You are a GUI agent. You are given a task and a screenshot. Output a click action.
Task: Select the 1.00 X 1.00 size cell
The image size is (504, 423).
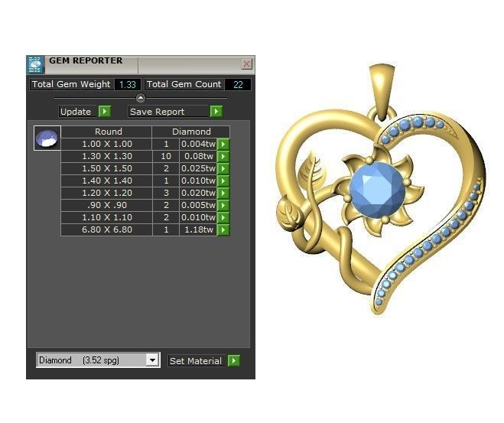coord(107,144)
